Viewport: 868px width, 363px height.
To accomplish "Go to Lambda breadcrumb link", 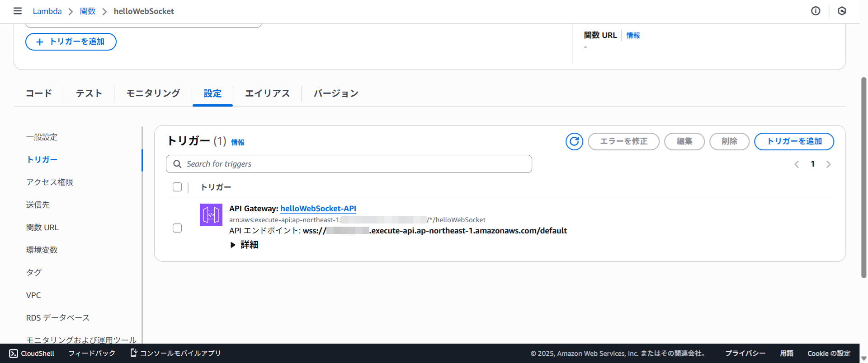I will [47, 11].
